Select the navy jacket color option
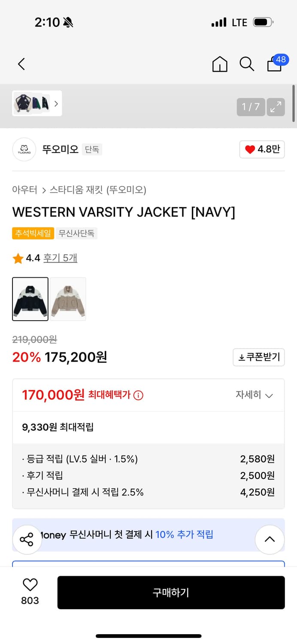Viewport: 297px width, 644px height. 30,299
